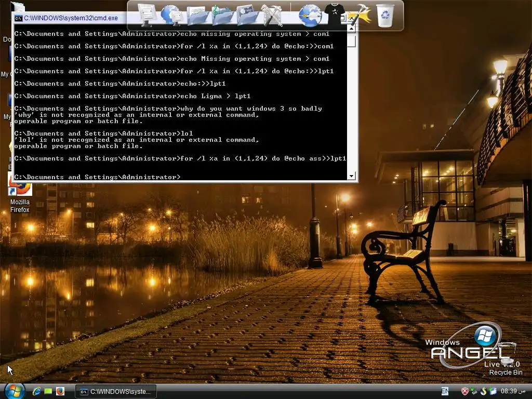Click the cmd window scroll down arrow
Image resolution: width=532 pixels, height=399 pixels.
352,176
